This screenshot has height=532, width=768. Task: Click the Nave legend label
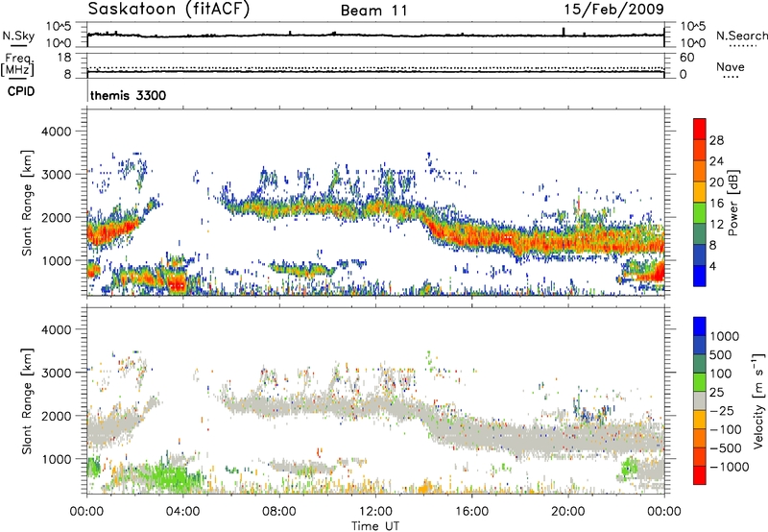click(x=731, y=66)
